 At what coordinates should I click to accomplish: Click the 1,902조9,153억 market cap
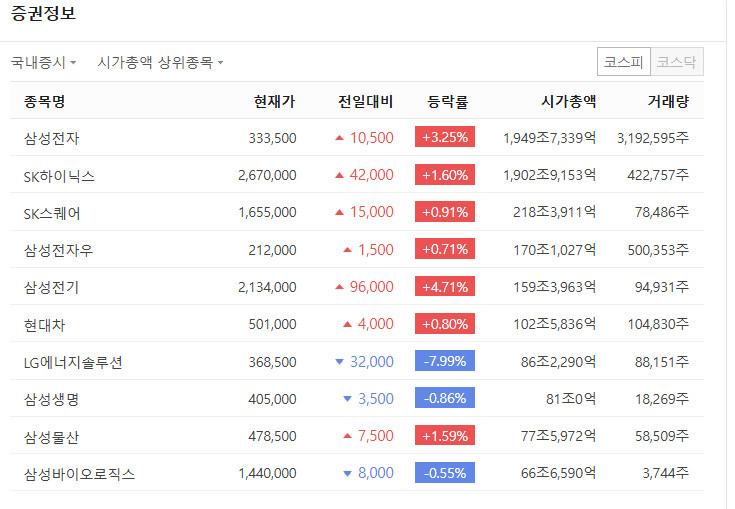coord(549,175)
